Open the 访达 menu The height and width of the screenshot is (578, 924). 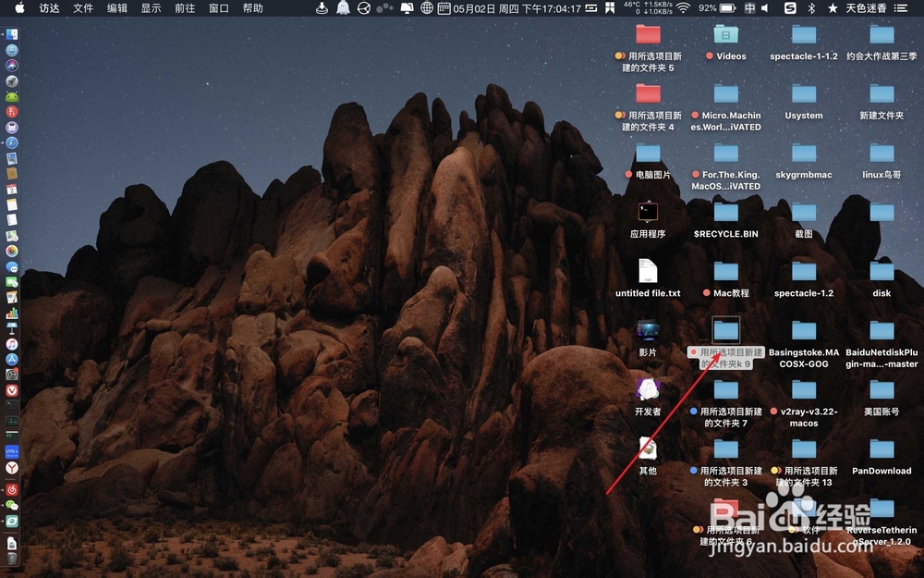(49, 8)
